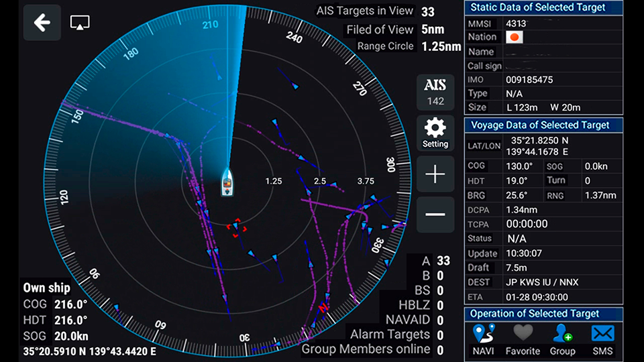Image resolution: width=644 pixels, height=362 pixels.
Task: Toggle the AIS 142 targets button
Action: (x=435, y=93)
